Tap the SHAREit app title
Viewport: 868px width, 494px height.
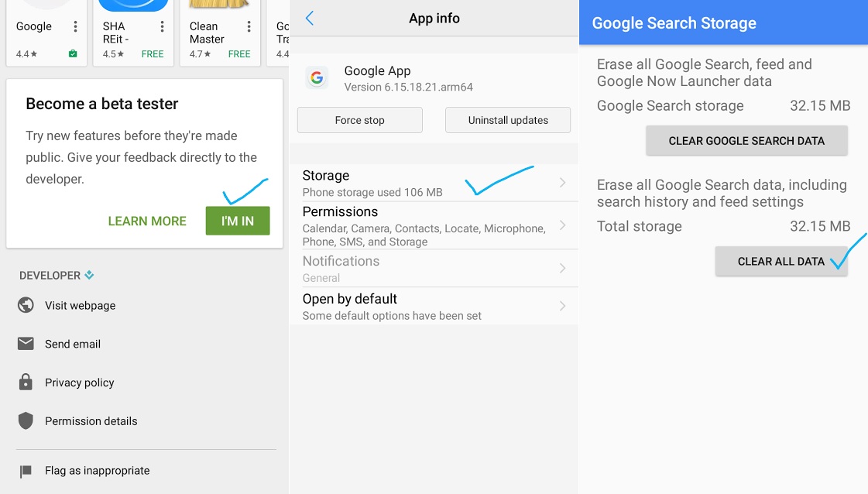115,33
